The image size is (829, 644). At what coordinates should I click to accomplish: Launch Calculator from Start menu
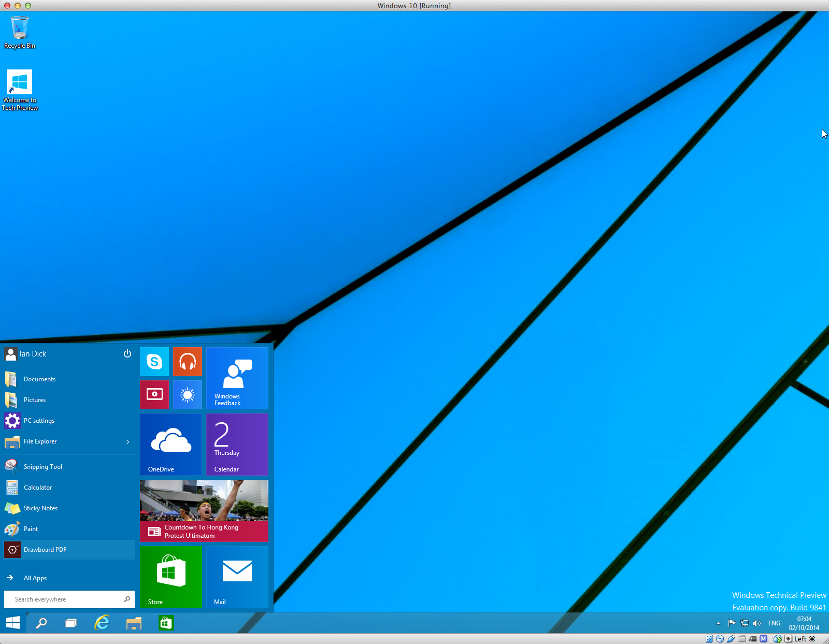[x=69, y=488]
